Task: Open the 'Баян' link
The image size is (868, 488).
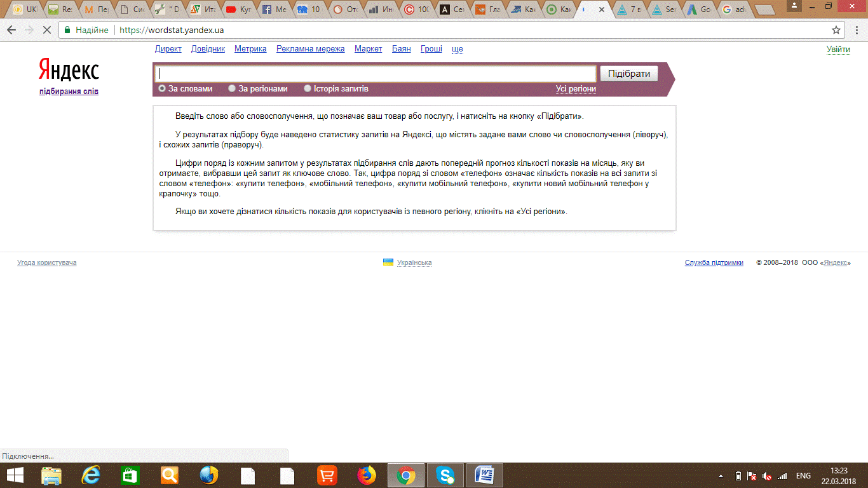Action: click(402, 49)
